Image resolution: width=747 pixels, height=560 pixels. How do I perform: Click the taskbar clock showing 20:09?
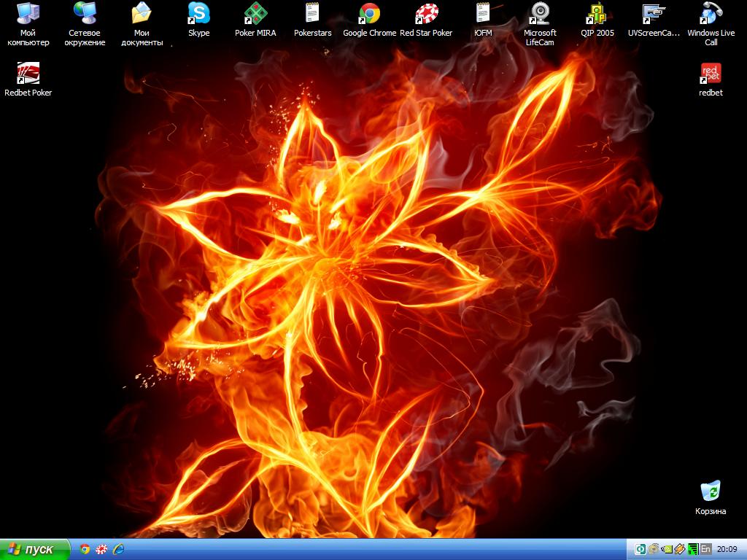pos(727,549)
